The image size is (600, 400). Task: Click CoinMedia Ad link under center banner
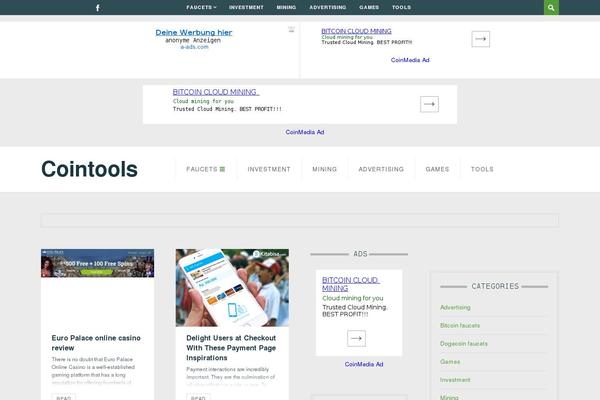tap(305, 132)
